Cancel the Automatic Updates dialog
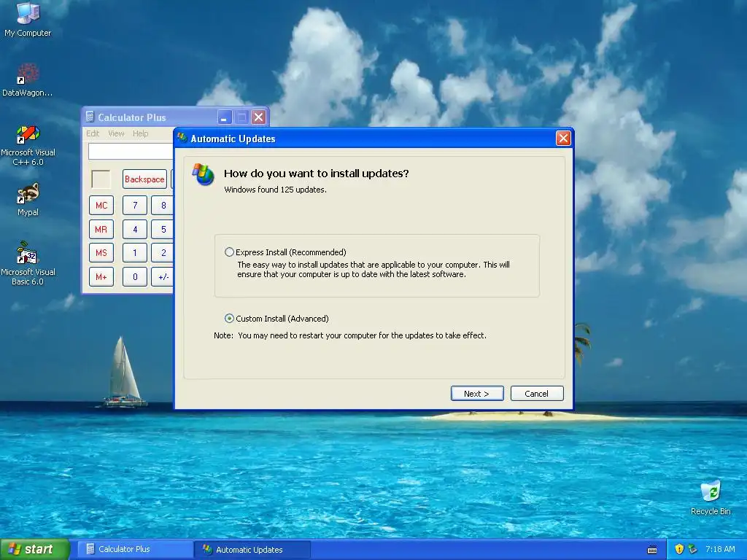Viewport: 747px width, 560px height. 537,393
